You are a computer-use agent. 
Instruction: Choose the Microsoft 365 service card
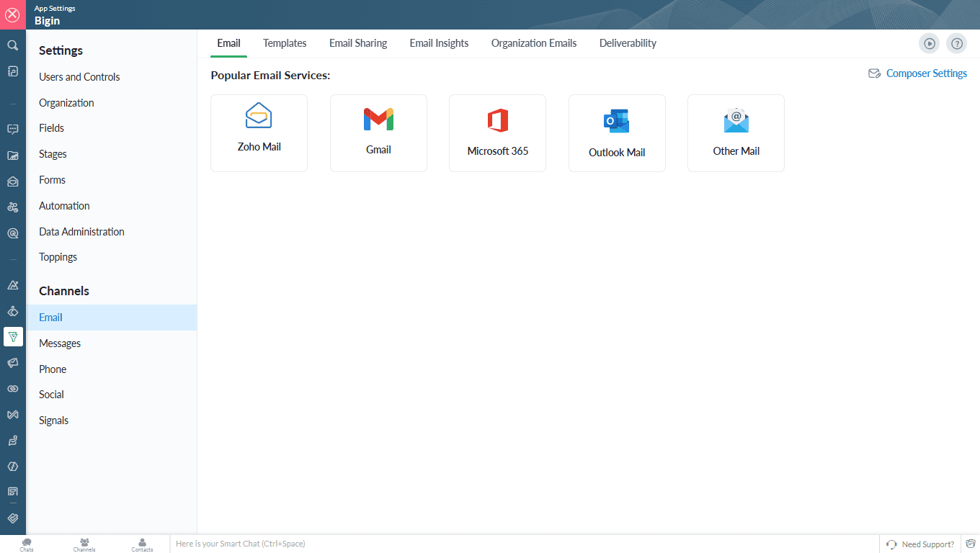[x=498, y=133]
